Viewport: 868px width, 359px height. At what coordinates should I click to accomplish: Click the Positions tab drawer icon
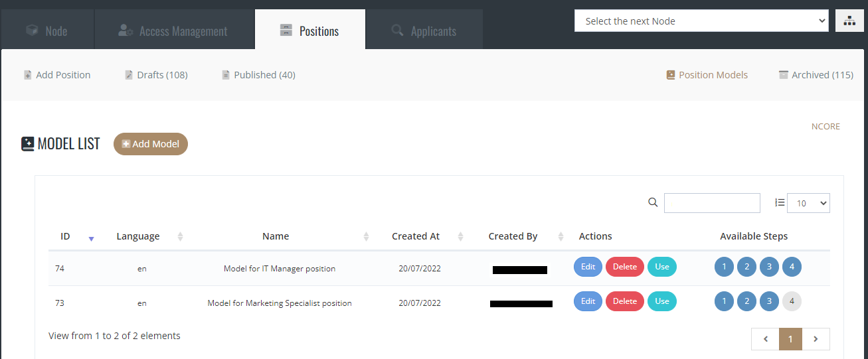(x=286, y=31)
